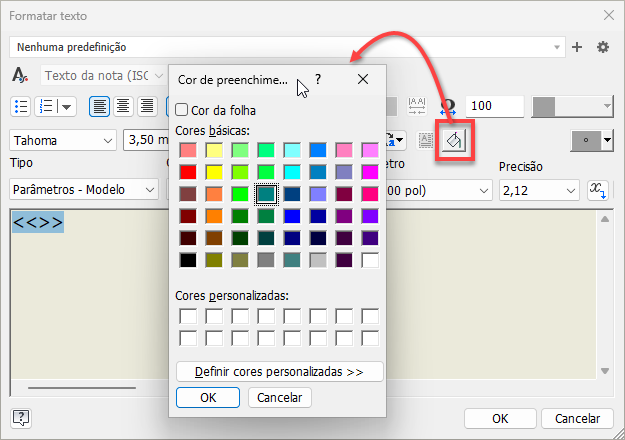Click the insert parameter icon beside Precisão
The width and height of the screenshot is (625, 440).
(x=598, y=189)
